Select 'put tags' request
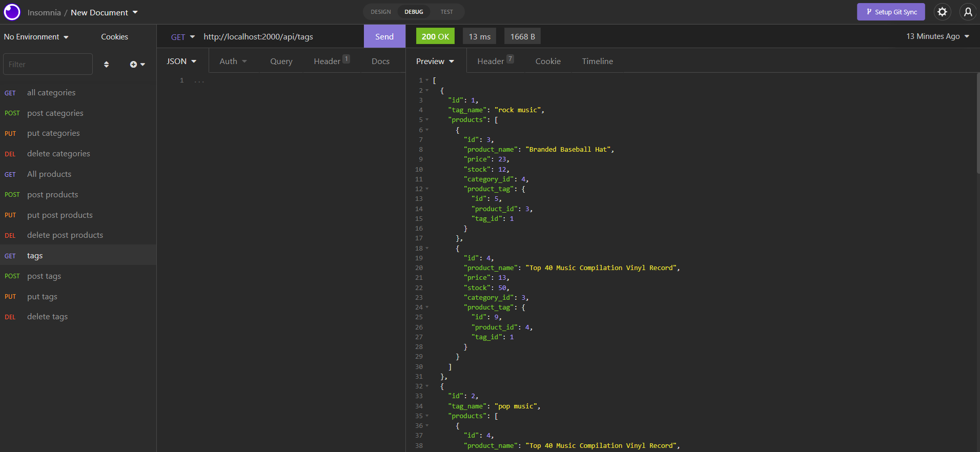Image resolution: width=980 pixels, height=452 pixels. (78, 297)
